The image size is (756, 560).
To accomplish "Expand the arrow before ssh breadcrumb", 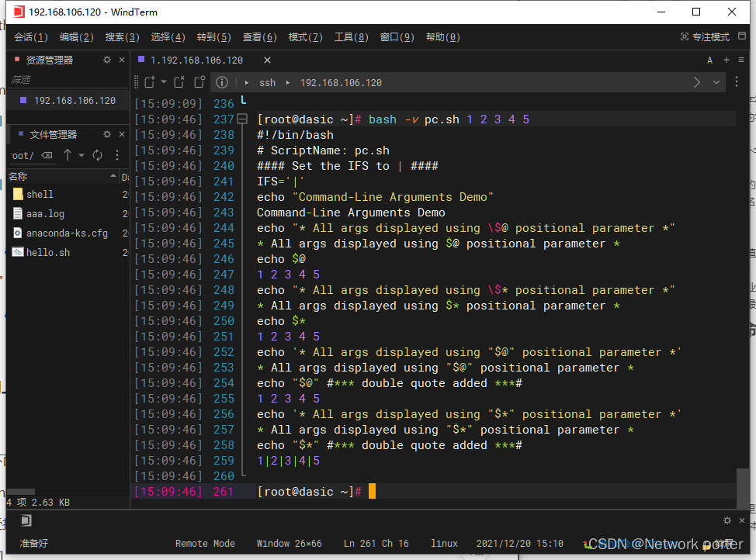I will click(247, 82).
